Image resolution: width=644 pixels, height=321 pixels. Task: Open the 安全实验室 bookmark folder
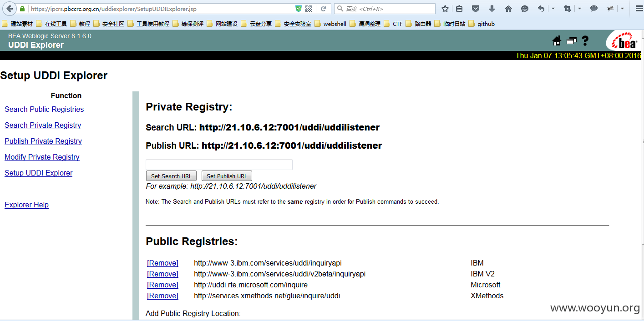293,24
